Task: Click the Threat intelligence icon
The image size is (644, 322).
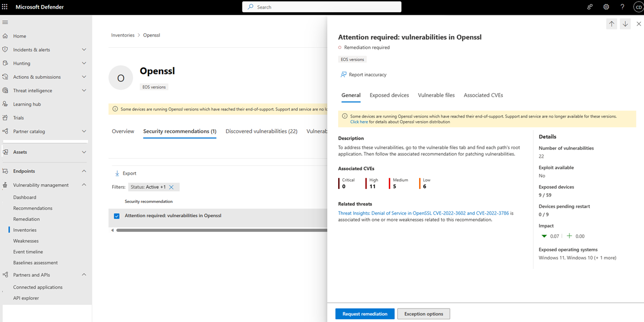Action: pos(5,91)
